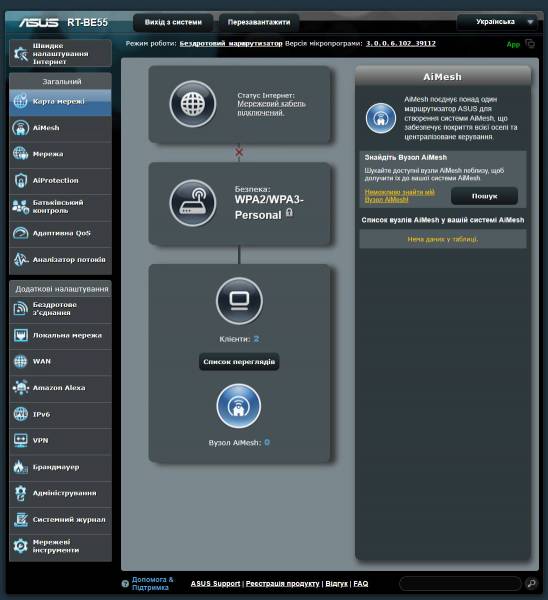
Task: Open Карта мережі network map menu
Action: pos(60,101)
